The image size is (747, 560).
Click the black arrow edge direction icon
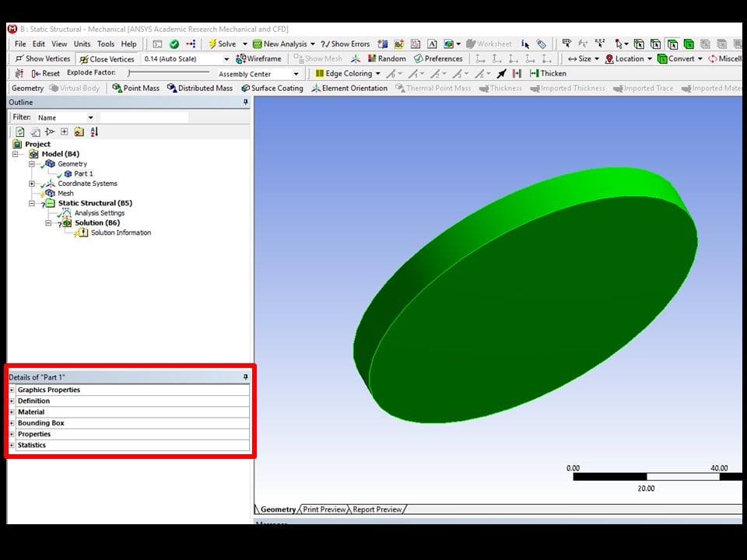pyautogui.click(x=501, y=73)
